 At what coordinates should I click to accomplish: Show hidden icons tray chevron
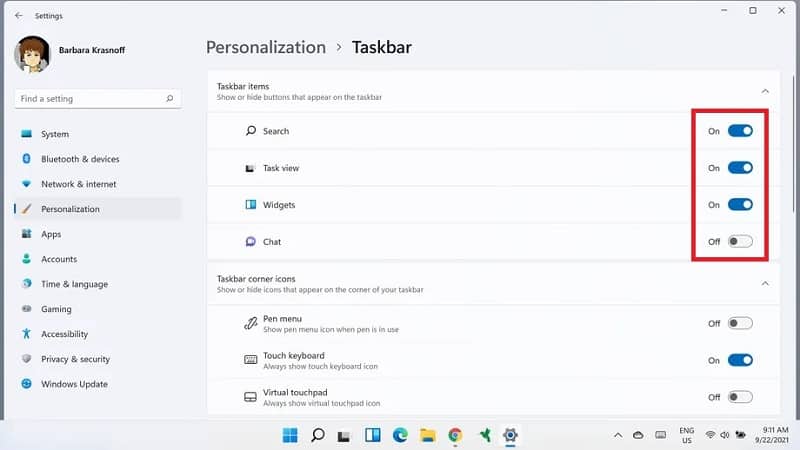(x=618, y=435)
